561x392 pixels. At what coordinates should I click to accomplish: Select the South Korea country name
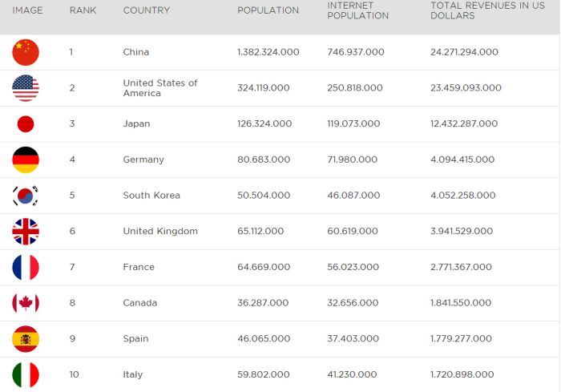click(x=151, y=196)
